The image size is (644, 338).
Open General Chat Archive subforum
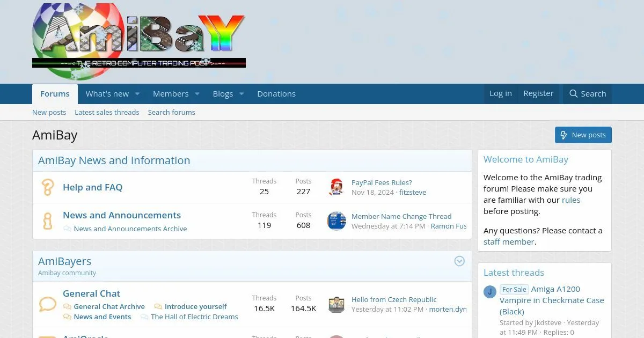[x=109, y=306]
